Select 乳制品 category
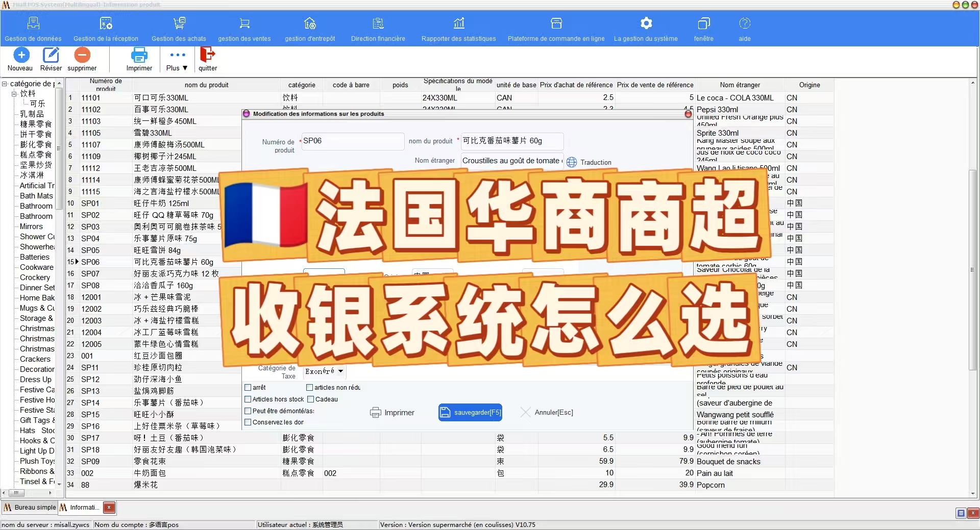Image resolution: width=980 pixels, height=530 pixels. tap(32, 114)
